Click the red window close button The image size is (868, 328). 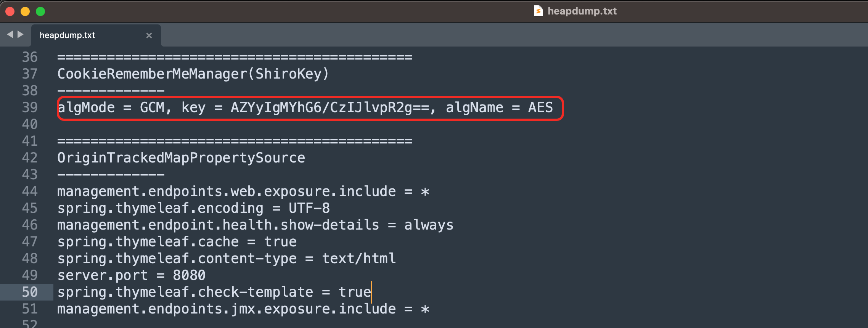click(x=10, y=11)
